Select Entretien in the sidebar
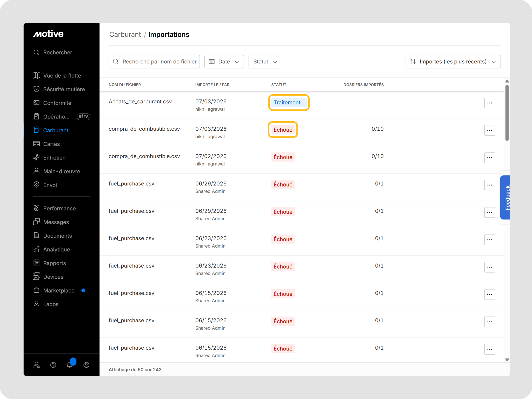The width and height of the screenshot is (532, 399). tap(54, 158)
